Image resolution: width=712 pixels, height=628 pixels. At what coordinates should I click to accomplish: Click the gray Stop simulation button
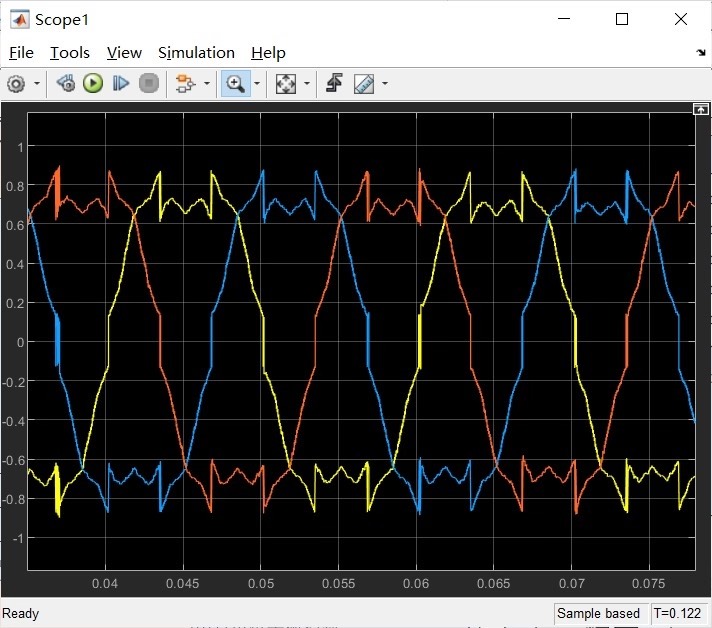148,84
